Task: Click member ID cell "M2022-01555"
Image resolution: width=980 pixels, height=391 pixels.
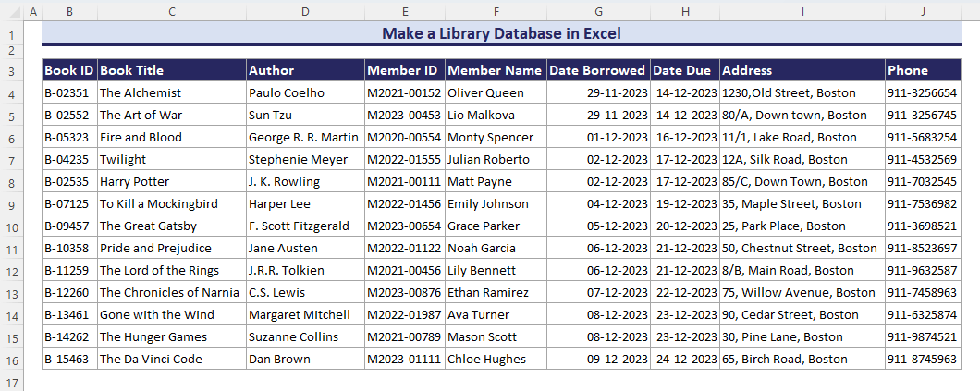Action: tap(404, 159)
